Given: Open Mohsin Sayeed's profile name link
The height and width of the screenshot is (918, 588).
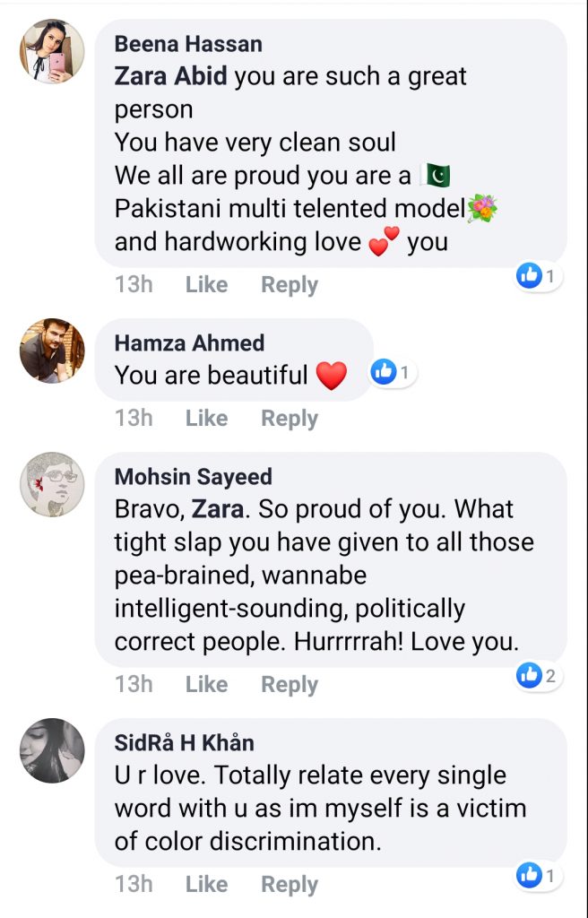Looking at the screenshot, I should (x=193, y=477).
